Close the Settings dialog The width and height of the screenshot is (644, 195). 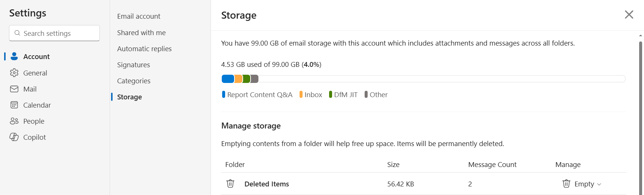coord(629,15)
